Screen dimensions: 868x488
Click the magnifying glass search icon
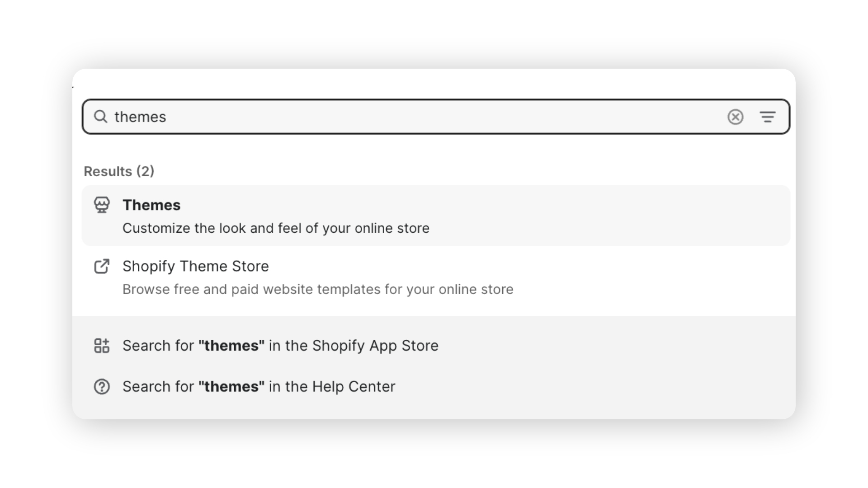click(x=101, y=117)
